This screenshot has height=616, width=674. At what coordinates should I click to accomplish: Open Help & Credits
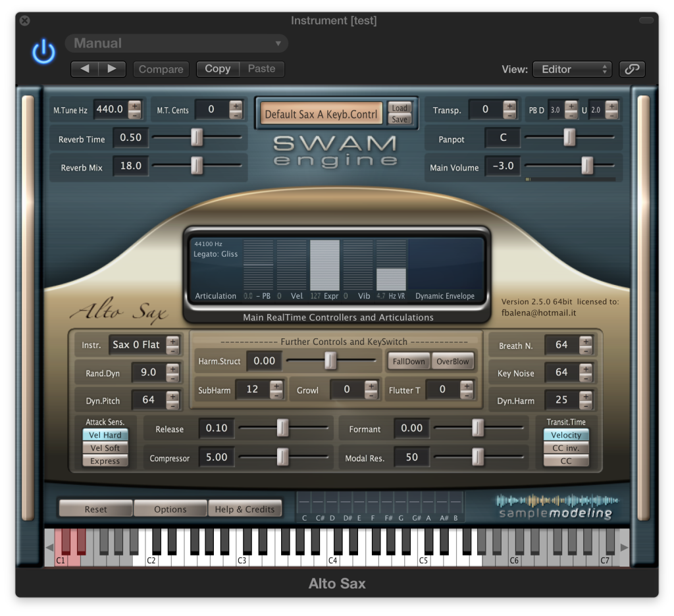pos(245,509)
